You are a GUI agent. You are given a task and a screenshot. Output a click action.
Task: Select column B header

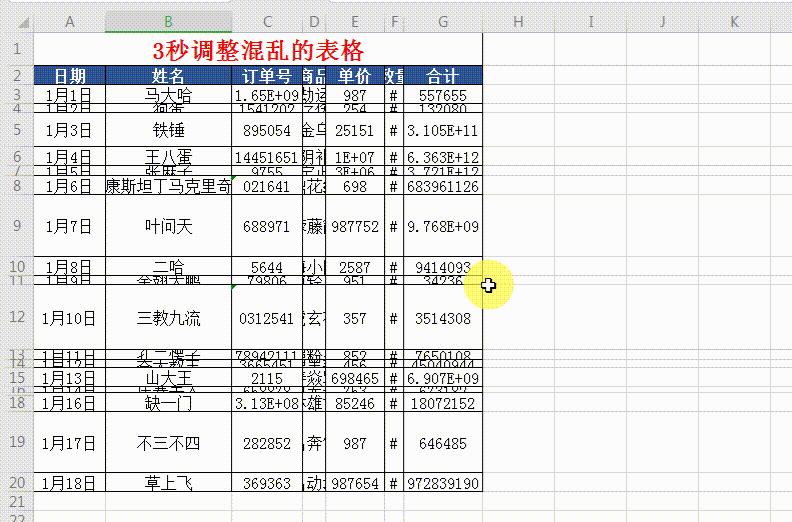tap(168, 22)
